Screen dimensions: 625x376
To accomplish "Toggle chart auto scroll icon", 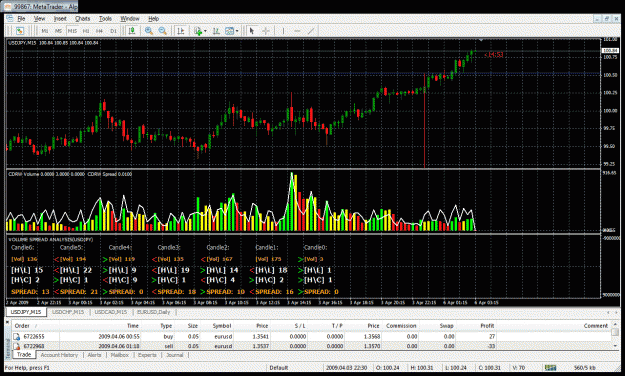I will (181, 31).
